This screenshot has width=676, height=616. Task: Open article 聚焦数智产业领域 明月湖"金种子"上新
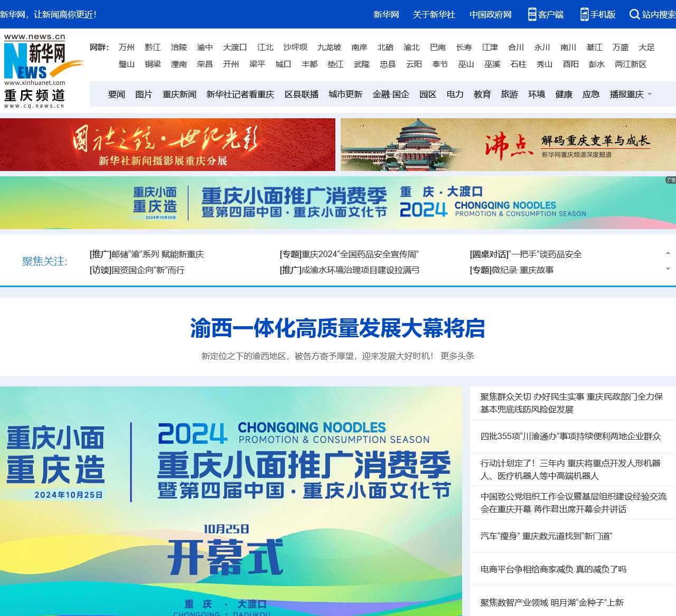point(552,603)
